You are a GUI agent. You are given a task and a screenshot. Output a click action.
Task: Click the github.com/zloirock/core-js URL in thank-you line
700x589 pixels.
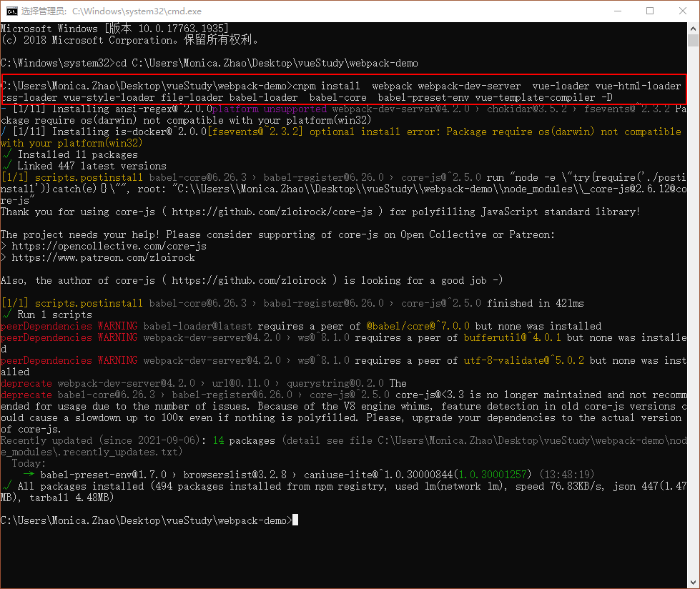coord(272,212)
